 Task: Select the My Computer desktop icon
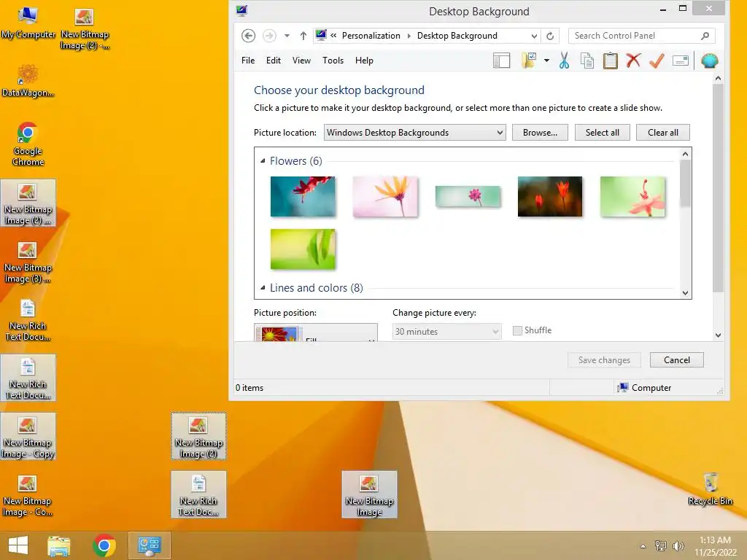(28, 23)
